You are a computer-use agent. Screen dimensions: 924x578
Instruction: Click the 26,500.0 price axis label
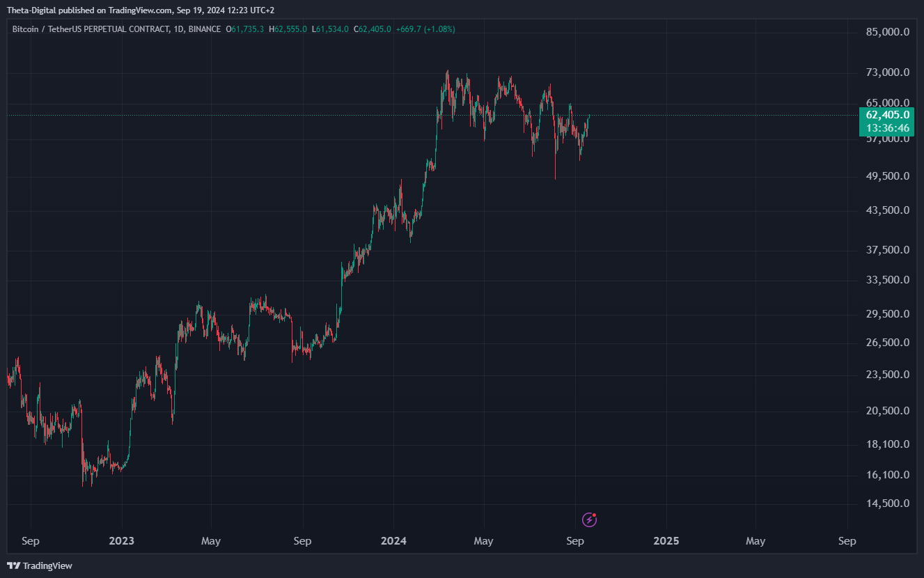887,343
